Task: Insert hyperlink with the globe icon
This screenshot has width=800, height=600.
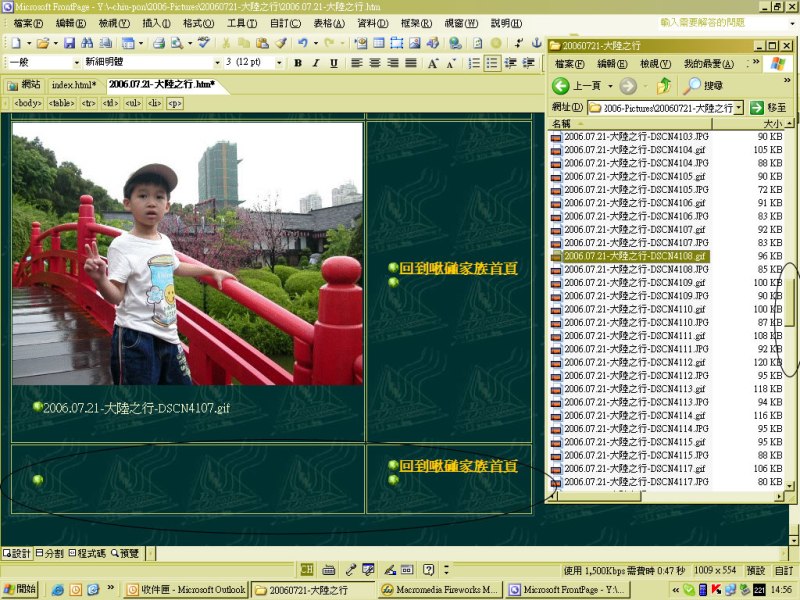Action: tap(455, 43)
